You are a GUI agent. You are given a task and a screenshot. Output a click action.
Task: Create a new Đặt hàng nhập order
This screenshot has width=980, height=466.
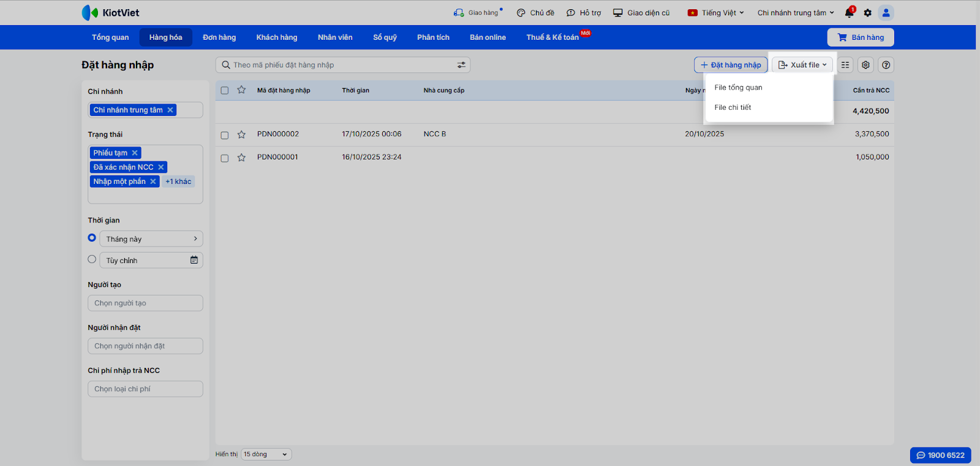731,65
